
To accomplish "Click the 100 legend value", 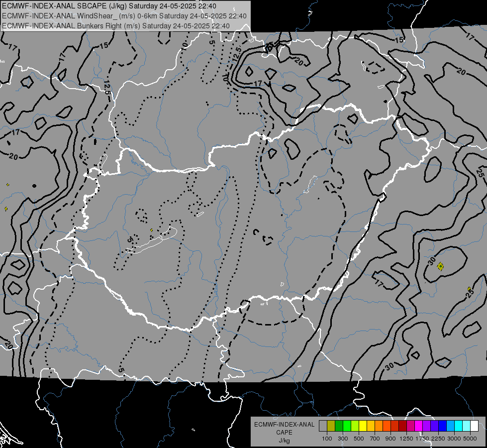I will [x=327, y=439].
